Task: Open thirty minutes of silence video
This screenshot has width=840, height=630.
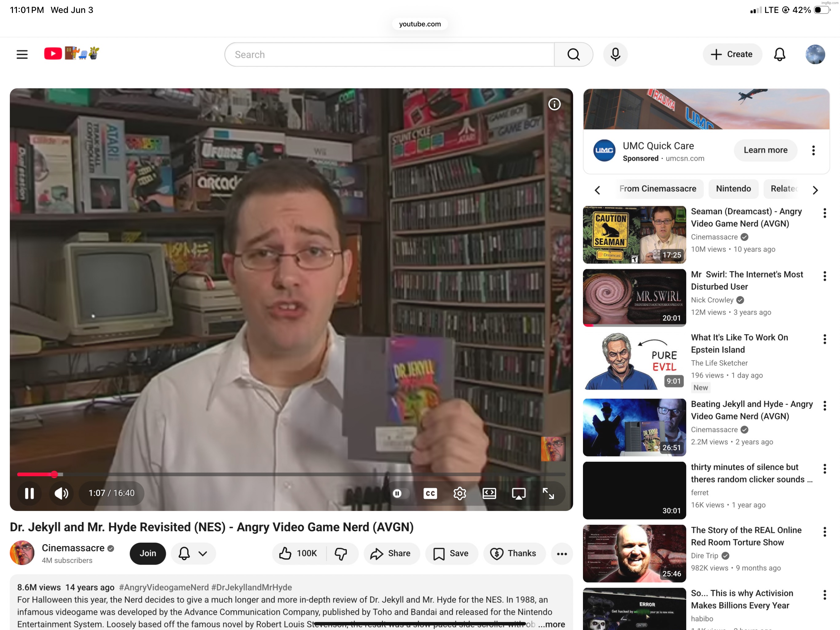Action: tap(634, 491)
